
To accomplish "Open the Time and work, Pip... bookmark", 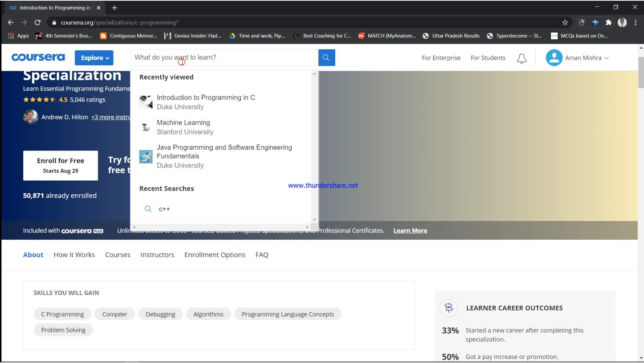I will pos(257,36).
